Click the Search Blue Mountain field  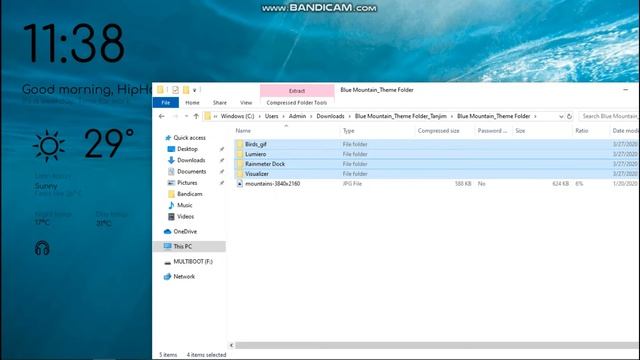tap(609, 116)
